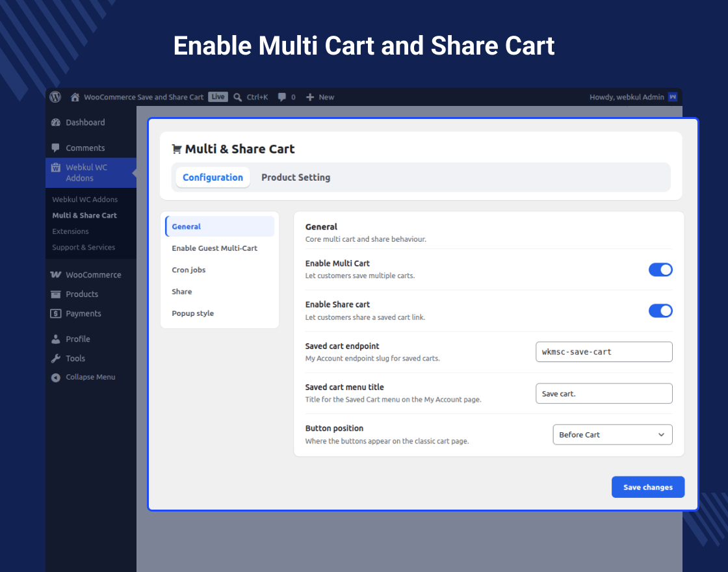Viewport: 728px width, 572px height.
Task: Click Howdy, webkul Admin account text
Action: click(627, 97)
